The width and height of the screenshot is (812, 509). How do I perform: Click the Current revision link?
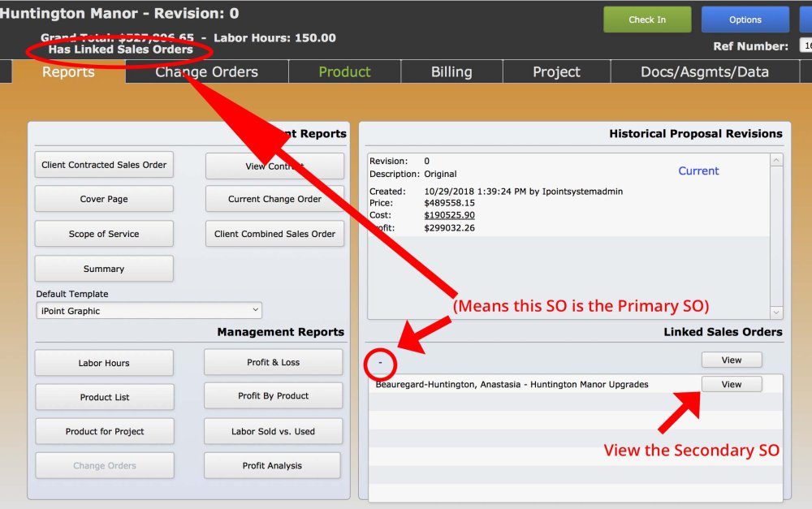click(x=698, y=170)
